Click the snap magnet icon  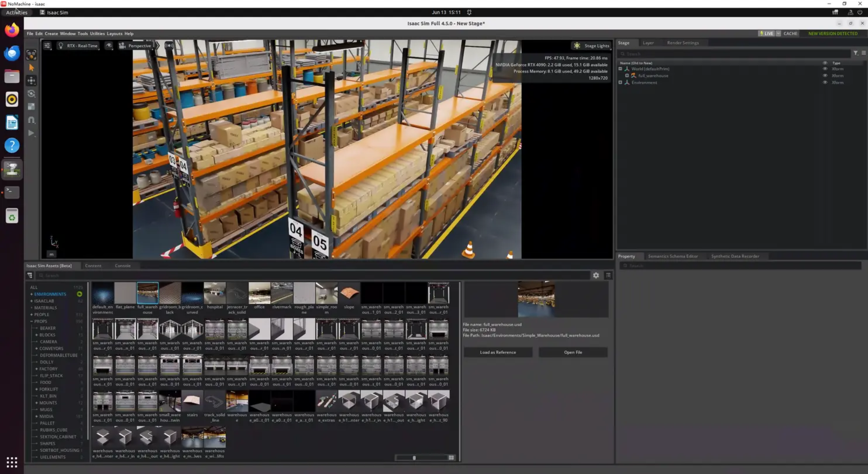coord(31,120)
